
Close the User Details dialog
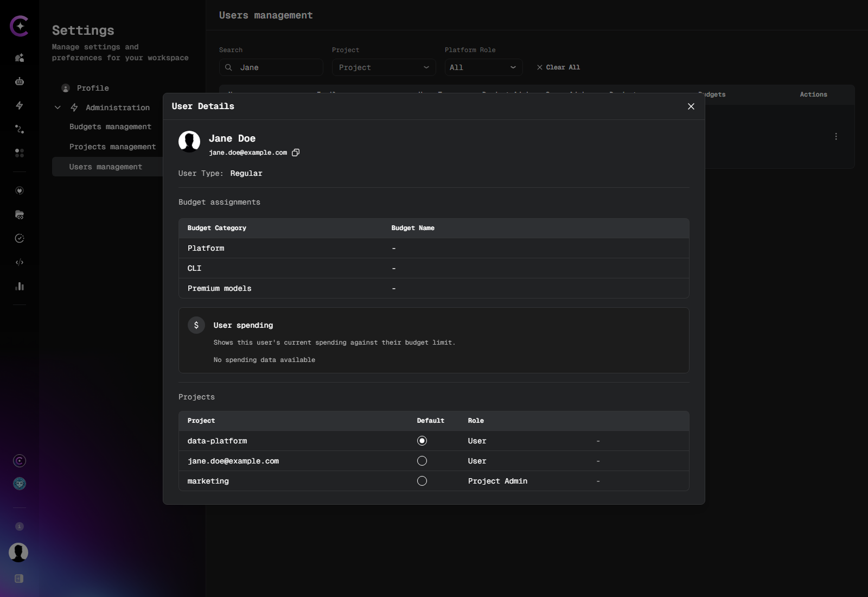[691, 106]
